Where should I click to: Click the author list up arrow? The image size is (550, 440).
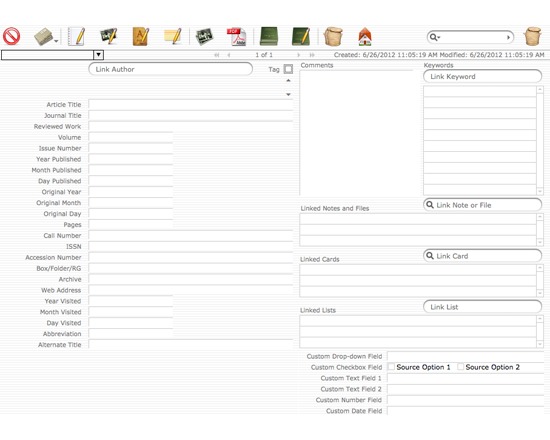point(288,81)
